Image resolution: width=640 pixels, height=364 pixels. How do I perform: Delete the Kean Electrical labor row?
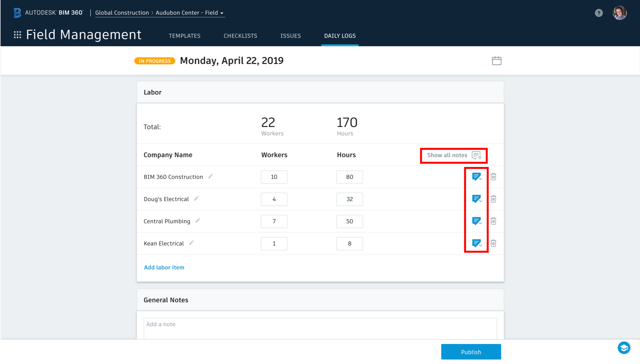tap(493, 243)
